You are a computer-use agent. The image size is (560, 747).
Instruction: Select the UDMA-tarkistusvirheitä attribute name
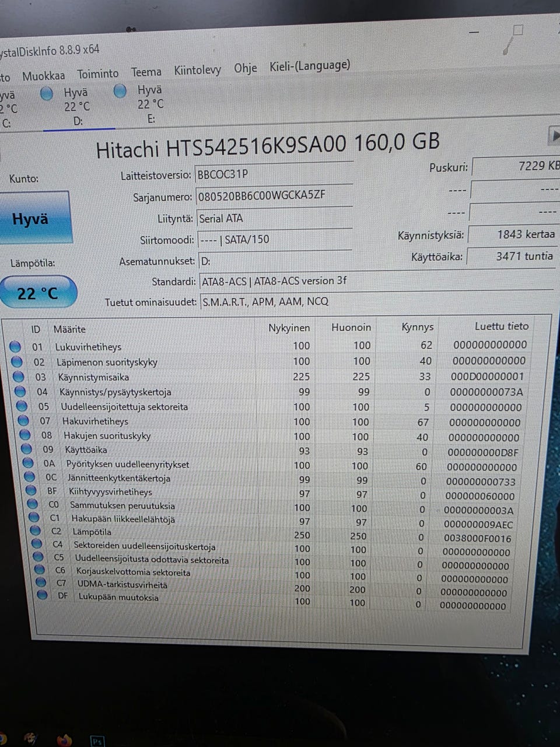[x=122, y=584]
